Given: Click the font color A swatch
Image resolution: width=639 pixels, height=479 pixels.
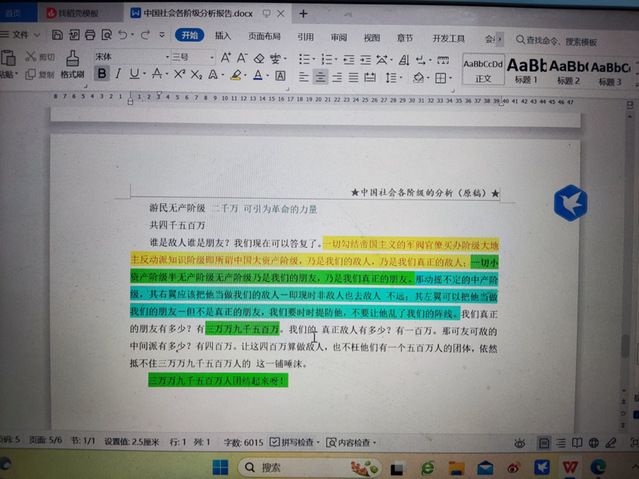Looking at the screenshot, I should 258,75.
